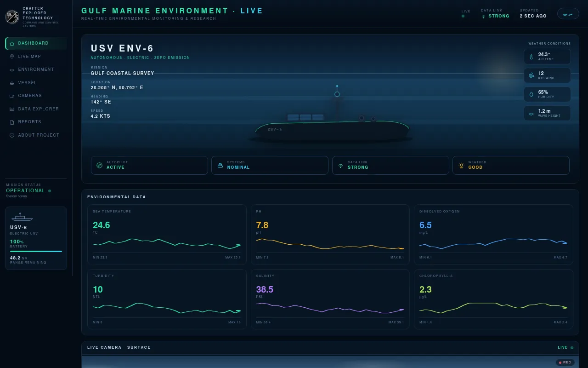Click the Vessel boat icon
588x368 pixels.
[x=12, y=83]
